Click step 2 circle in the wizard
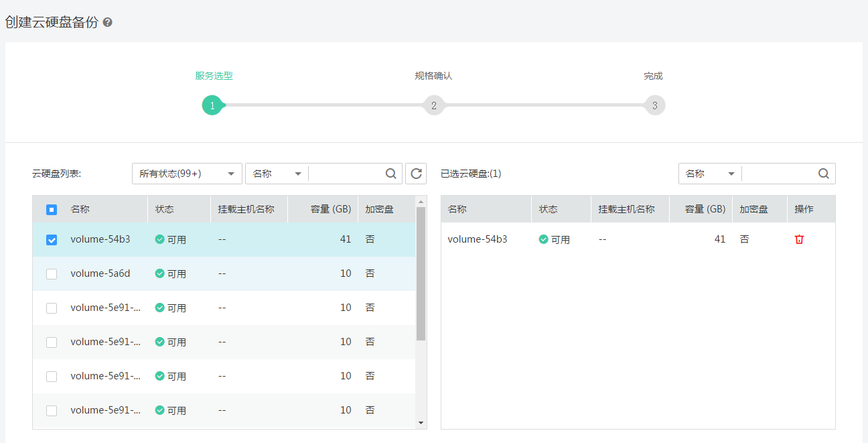Image resolution: width=868 pixels, height=443 pixels. point(434,105)
